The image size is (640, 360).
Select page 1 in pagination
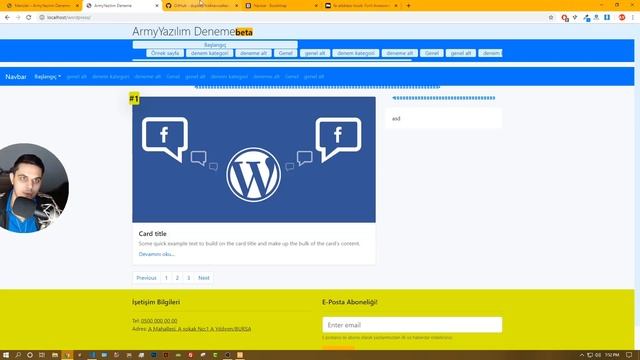click(x=166, y=278)
